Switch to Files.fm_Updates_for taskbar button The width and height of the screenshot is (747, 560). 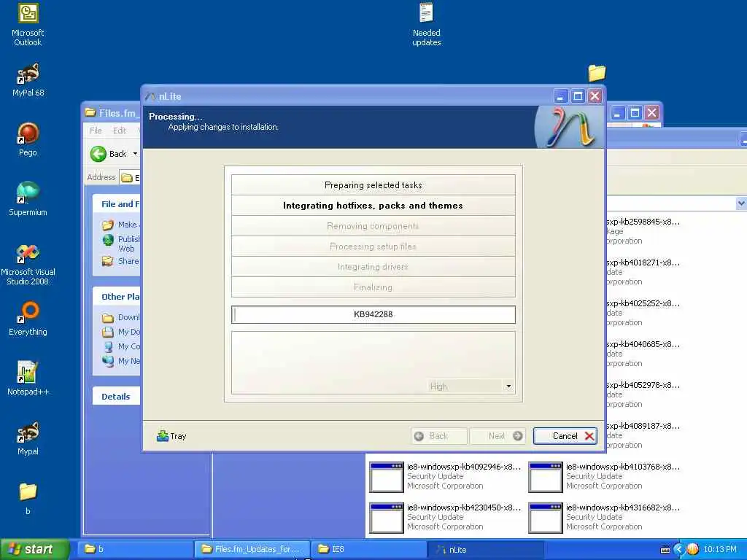click(x=252, y=549)
